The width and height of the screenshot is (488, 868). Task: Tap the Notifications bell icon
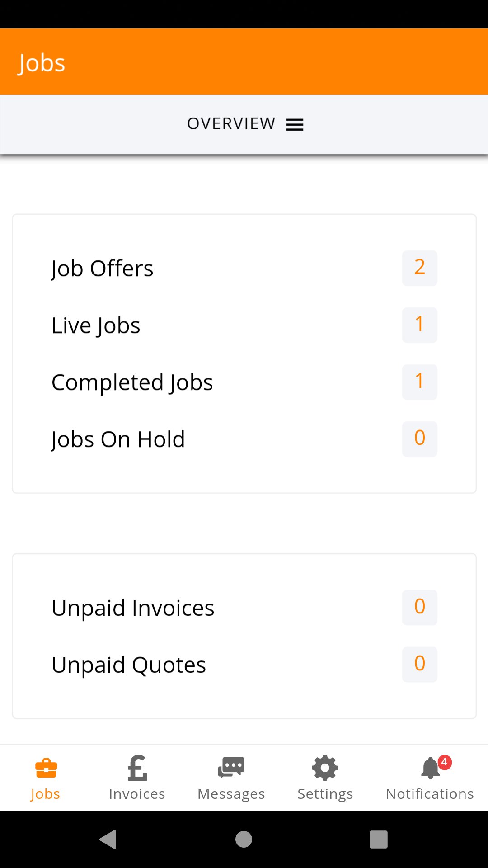[430, 769]
